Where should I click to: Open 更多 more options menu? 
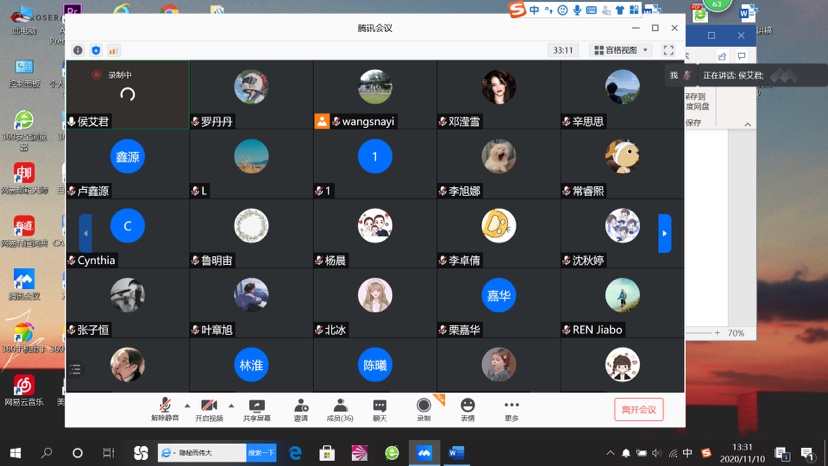pos(512,409)
